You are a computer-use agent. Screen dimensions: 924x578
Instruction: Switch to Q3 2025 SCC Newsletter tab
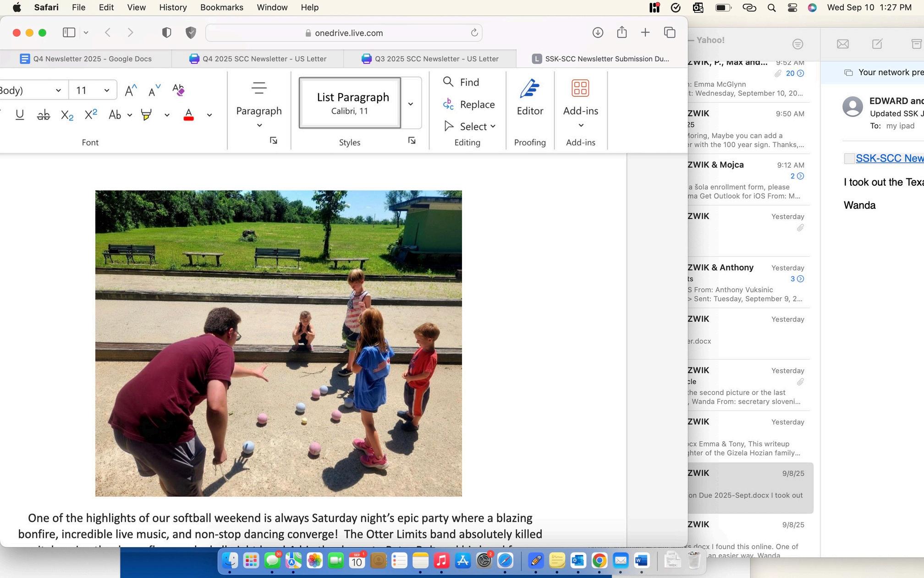click(430, 59)
